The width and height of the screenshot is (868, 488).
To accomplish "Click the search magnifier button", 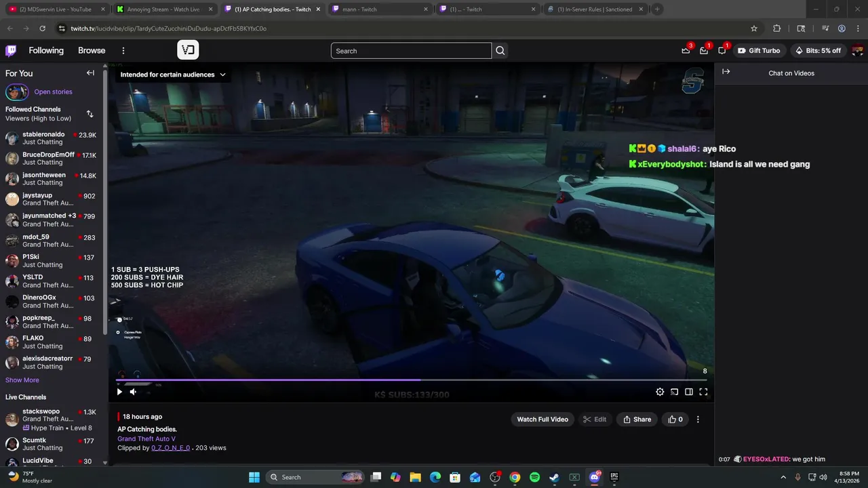I will coord(500,51).
